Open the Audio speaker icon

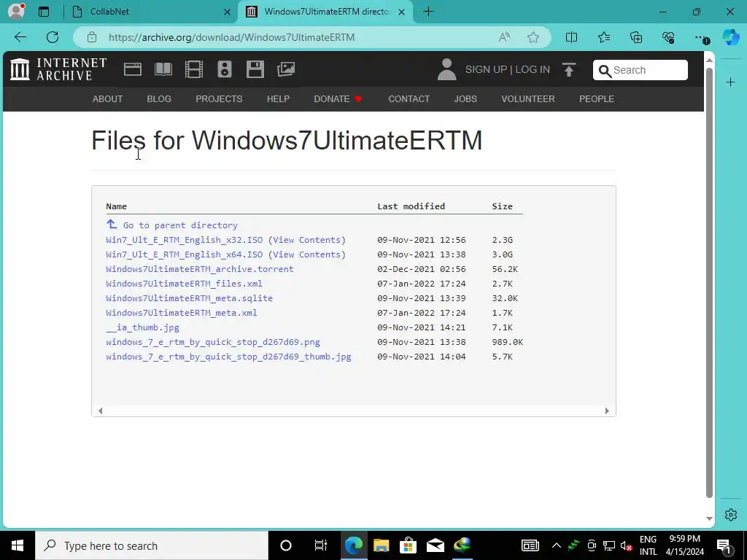(225, 69)
